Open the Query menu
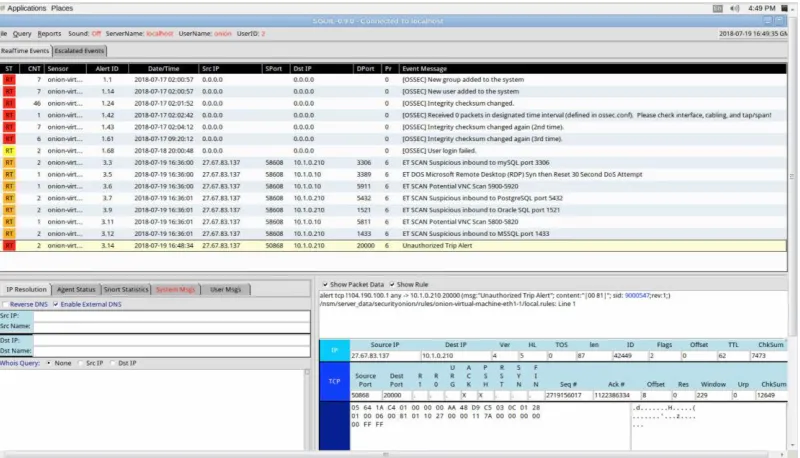The width and height of the screenshot is (800, 458). tap(22, 34)
